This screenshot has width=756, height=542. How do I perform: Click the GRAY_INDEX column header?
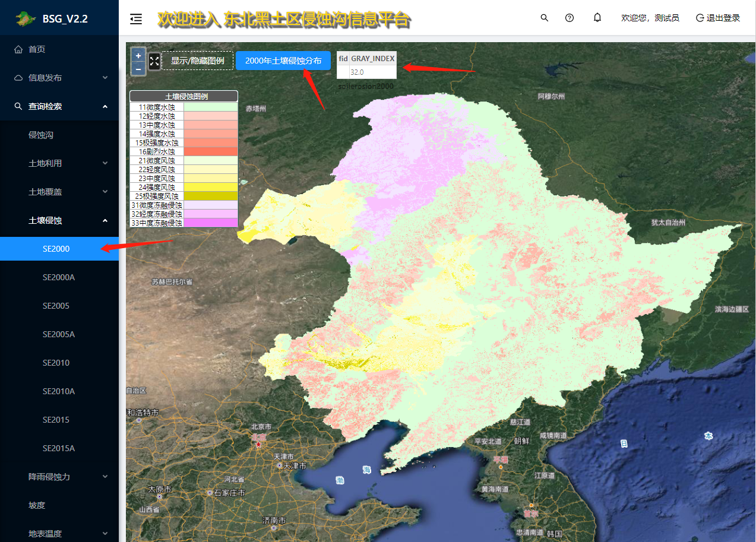[x=372, y=58]
